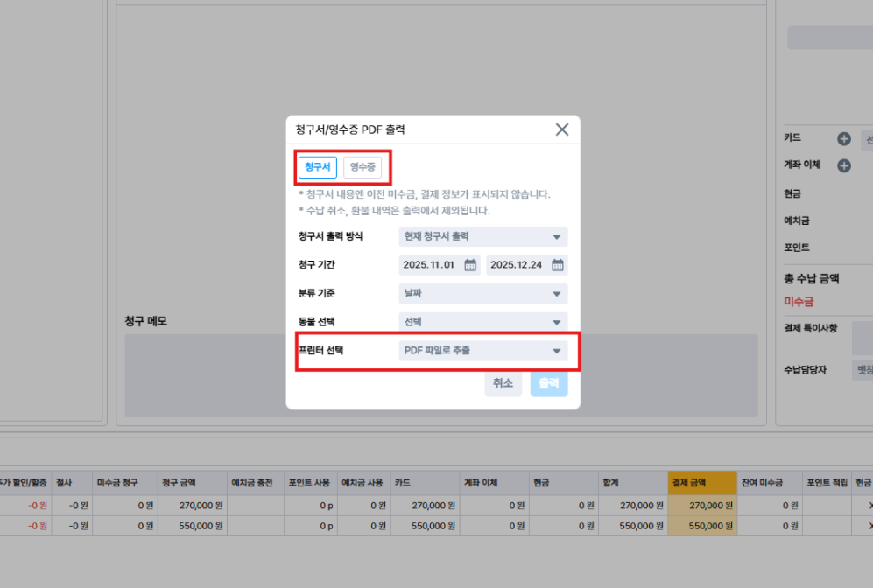Click the 예치금 충전 column header

tap(256, 483)
